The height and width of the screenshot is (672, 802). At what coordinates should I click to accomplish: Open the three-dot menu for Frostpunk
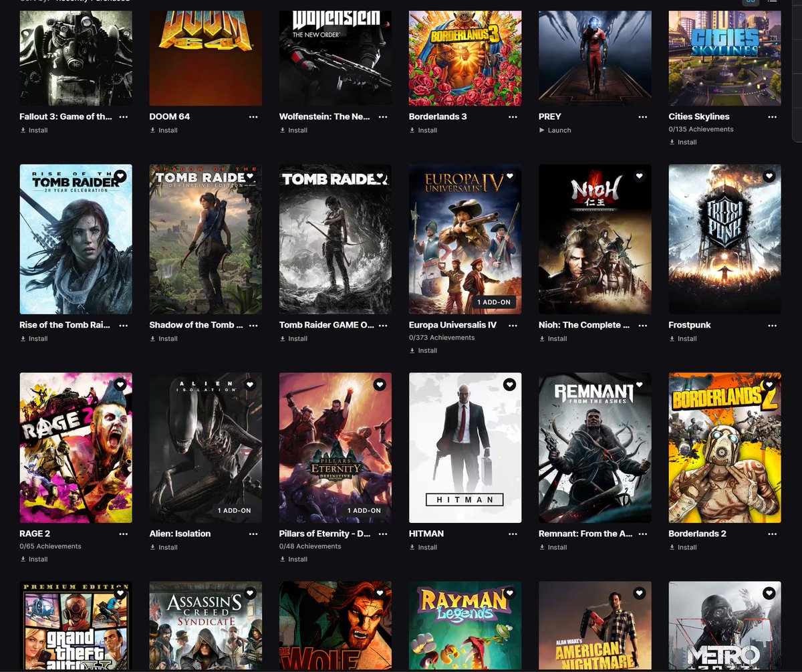click(x=772, y=325)
